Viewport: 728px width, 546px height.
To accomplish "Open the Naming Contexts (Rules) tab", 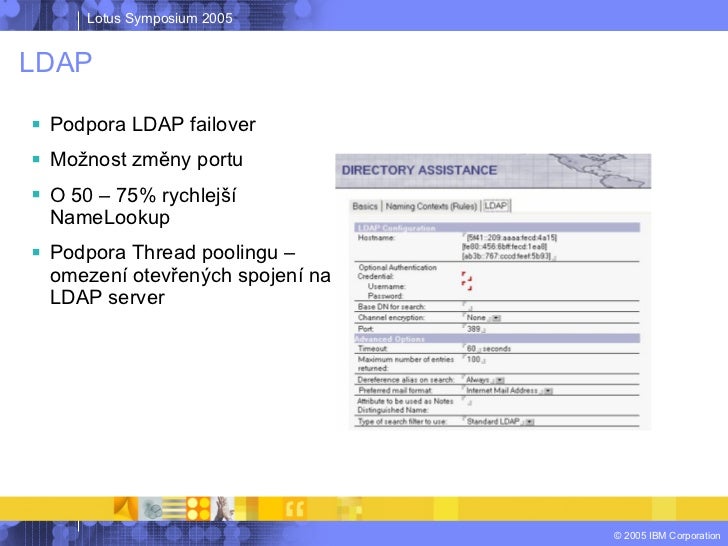I will click(431, 206).
